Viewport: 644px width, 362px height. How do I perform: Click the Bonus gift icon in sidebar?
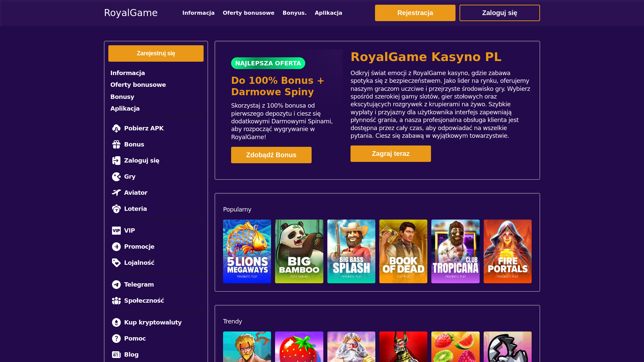[116, 144]
